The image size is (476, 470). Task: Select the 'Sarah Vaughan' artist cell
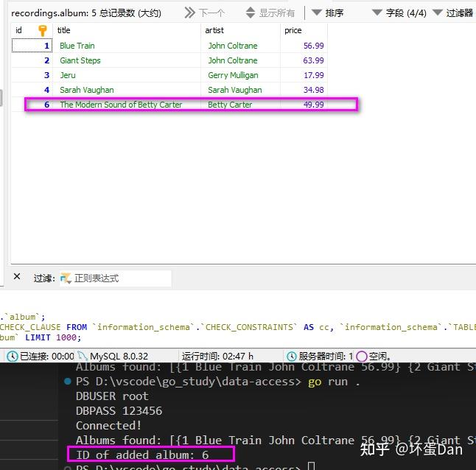coord(240,90)
